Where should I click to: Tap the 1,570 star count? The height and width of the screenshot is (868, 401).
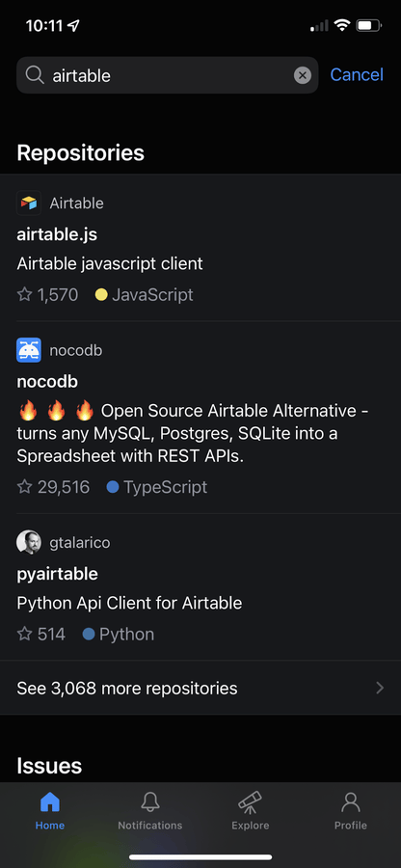(x=58, y=294)
